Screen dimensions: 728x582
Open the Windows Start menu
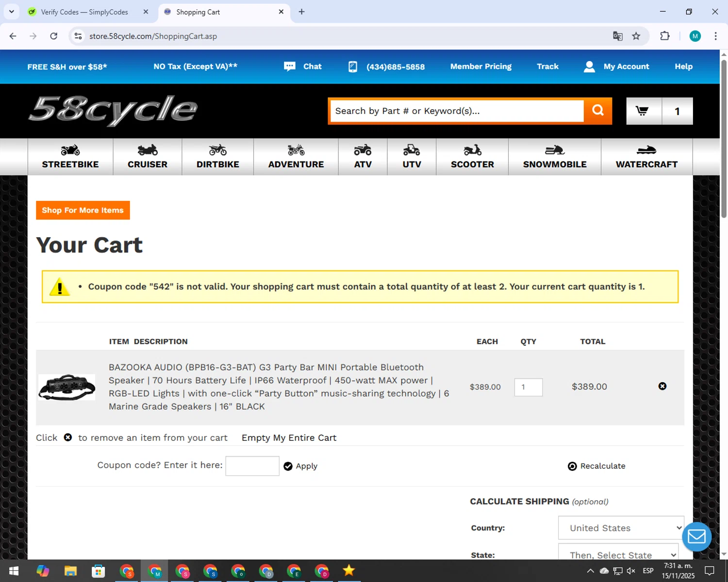pyautogui.click(x=14, y=571)
